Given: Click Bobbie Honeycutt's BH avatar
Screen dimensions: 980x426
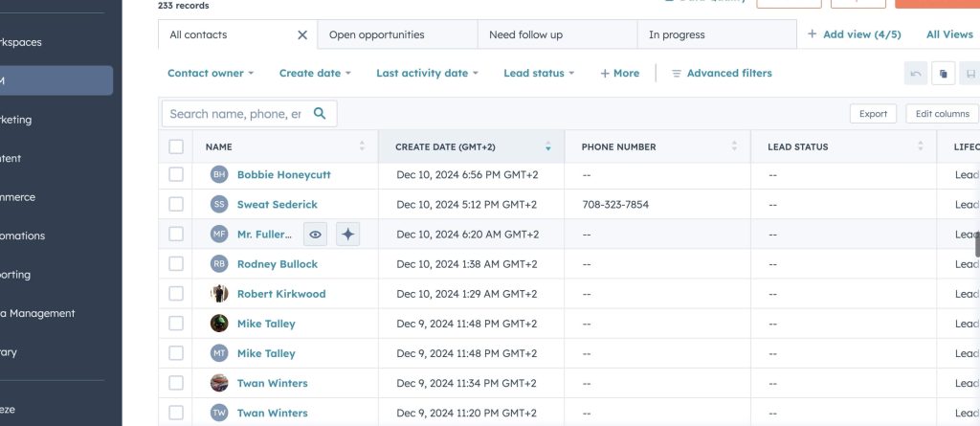Looking at the screenshot, I should [219, 174].
